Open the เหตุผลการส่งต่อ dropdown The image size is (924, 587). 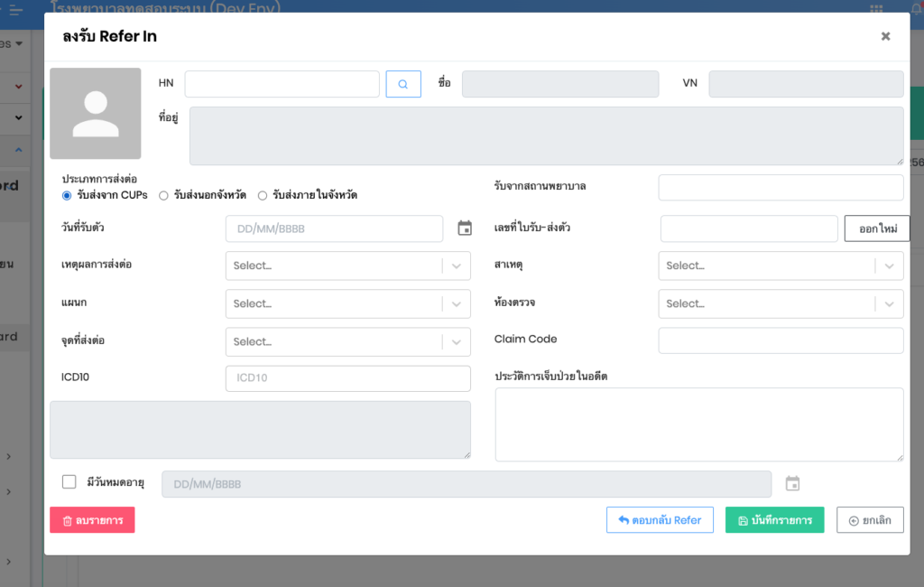[347, 266]
